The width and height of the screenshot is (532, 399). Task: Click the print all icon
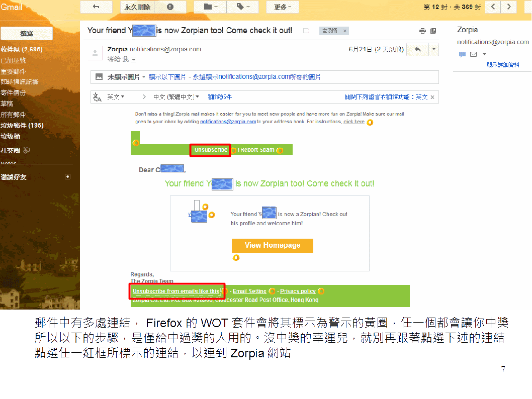point(422,31)
